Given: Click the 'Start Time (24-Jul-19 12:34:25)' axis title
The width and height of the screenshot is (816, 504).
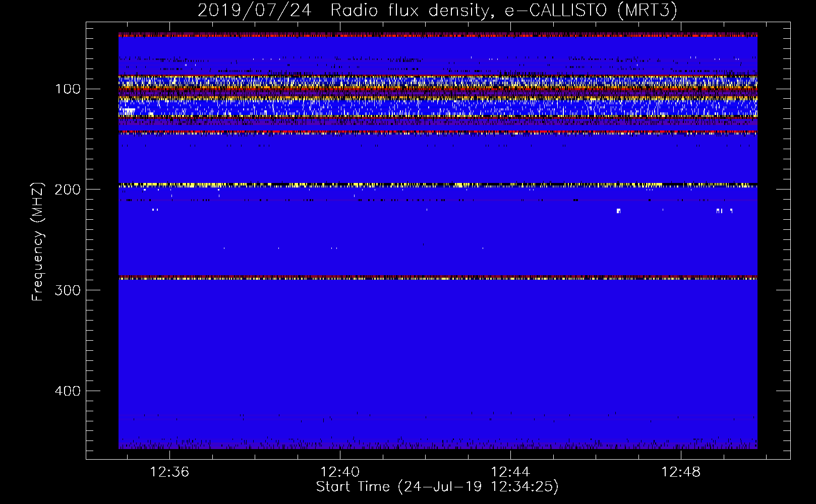Looking at the screenshot, I should (437, 487).
